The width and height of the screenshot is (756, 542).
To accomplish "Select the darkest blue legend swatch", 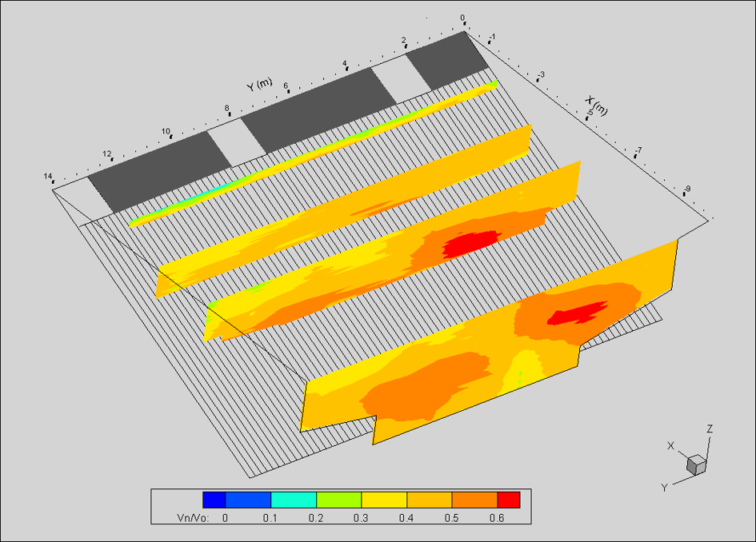I will coord(214,500).
